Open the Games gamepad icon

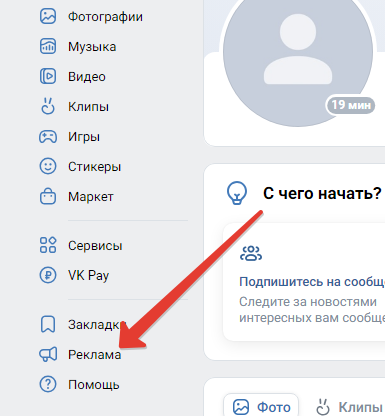(48, 137)
